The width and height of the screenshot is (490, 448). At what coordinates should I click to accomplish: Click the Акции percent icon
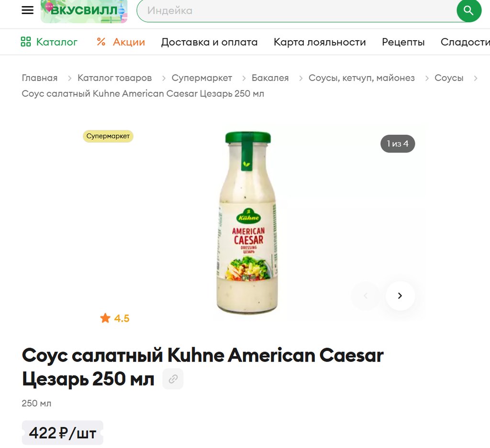pyautogui.click(x=101, y=42)
